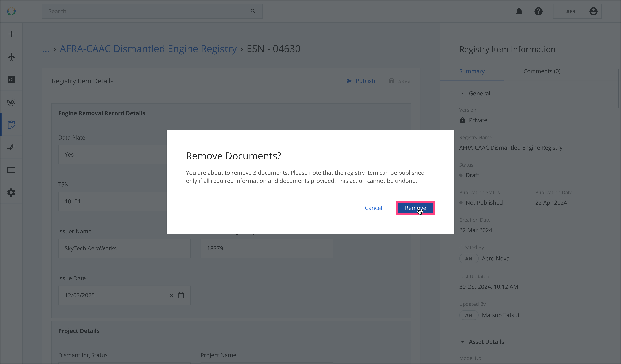Collapse the Asset Details section
Viewport: 621px width, 364px height.
pyautogui.click(x=462, y=342)
